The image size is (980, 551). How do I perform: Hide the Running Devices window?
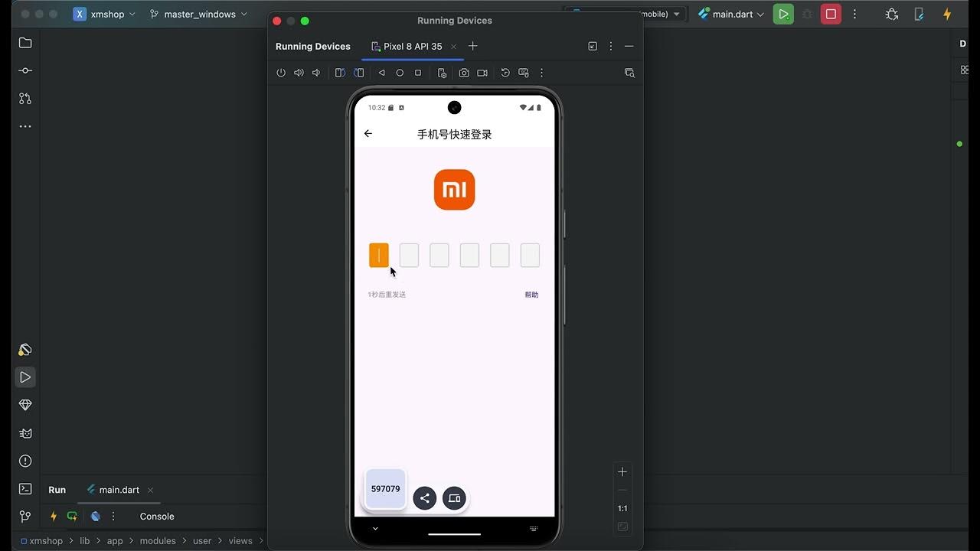pos(629,47)
